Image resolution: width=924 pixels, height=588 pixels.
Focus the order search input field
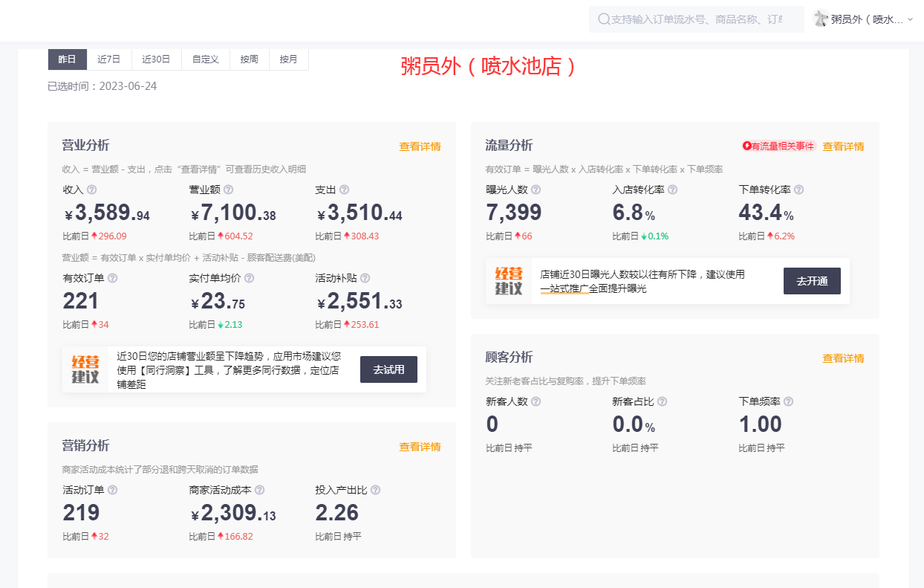click(697, 19)
